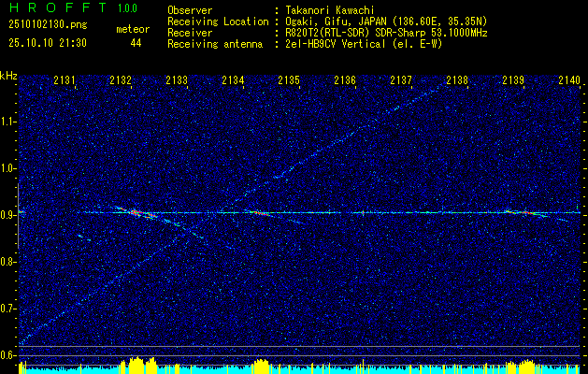Click the observer name Takanori Kawachi

330,10
